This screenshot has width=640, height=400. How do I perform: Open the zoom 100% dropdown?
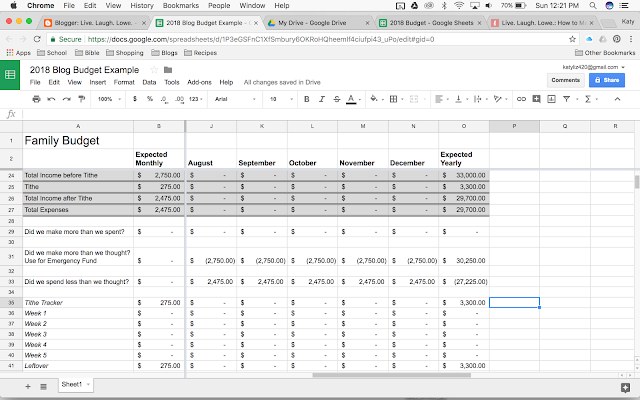(x=109, y=99)
